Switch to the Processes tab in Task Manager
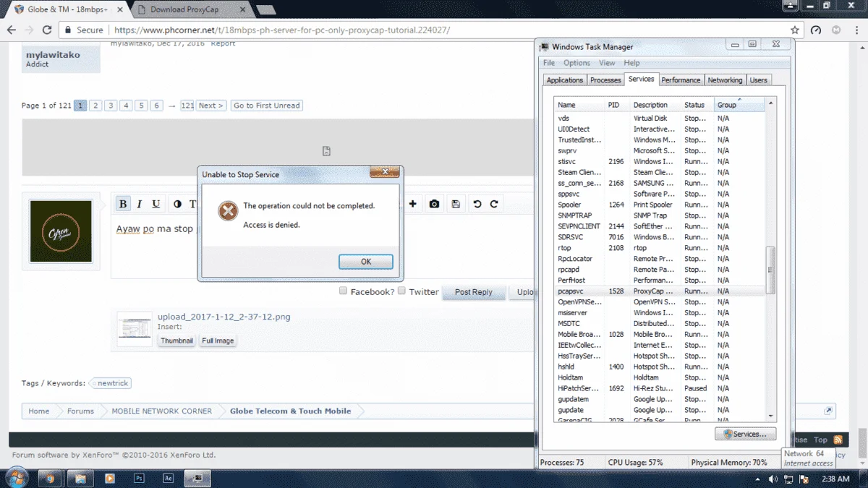 (x=605, y=80)
